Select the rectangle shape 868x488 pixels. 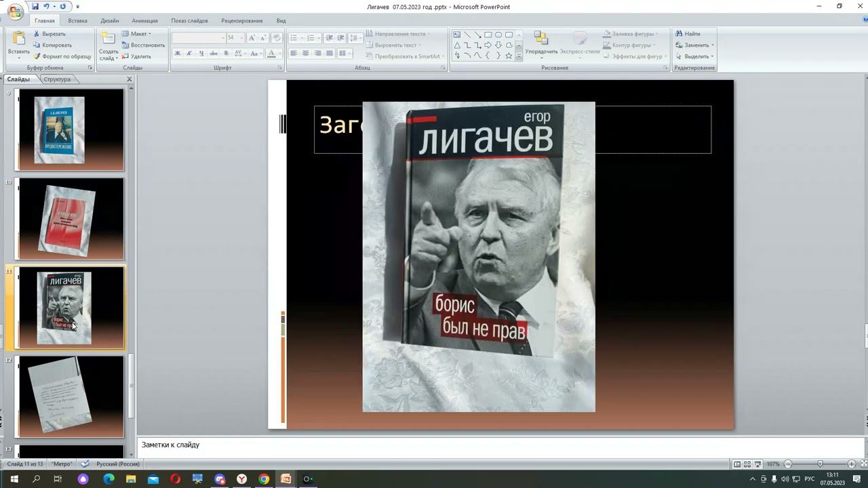click(x=488, y=35)
